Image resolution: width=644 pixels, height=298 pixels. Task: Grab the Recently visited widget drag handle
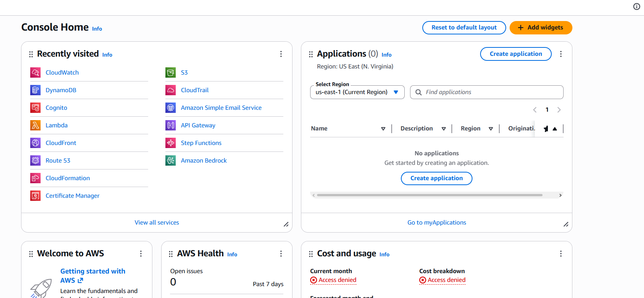(x=31, y=54)
